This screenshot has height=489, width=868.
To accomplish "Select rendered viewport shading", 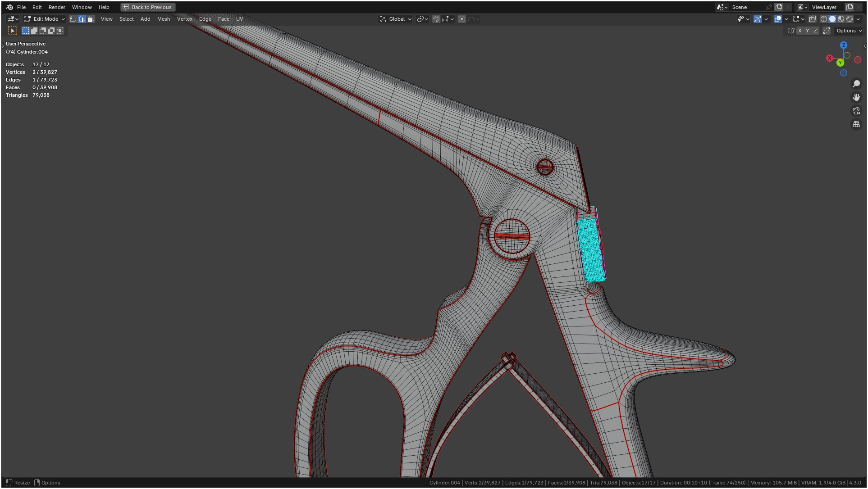I will tap(850, 19).
